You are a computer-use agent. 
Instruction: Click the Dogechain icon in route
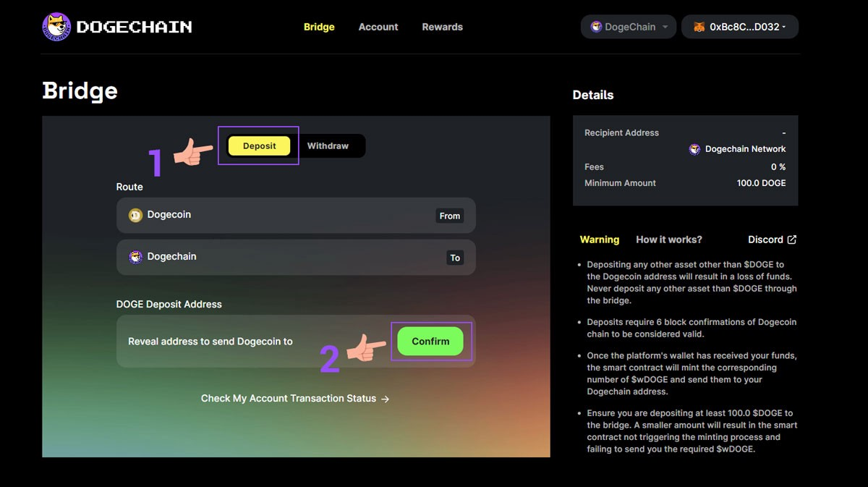point(135,257)
